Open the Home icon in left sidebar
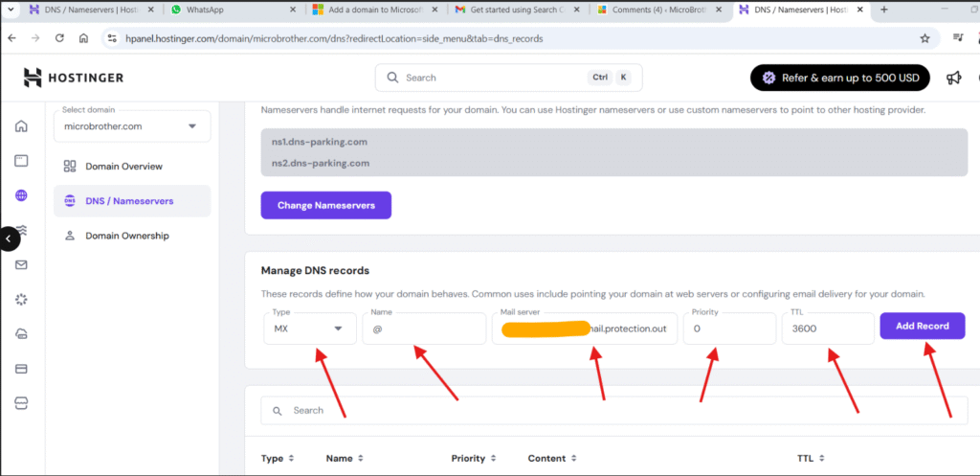 21,125
